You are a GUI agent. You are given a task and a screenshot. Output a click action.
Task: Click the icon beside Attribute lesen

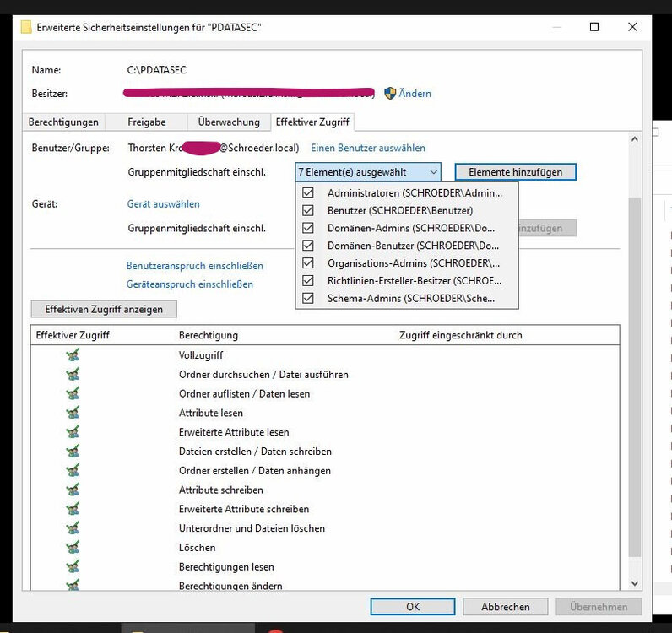click(x=73, y=413)
